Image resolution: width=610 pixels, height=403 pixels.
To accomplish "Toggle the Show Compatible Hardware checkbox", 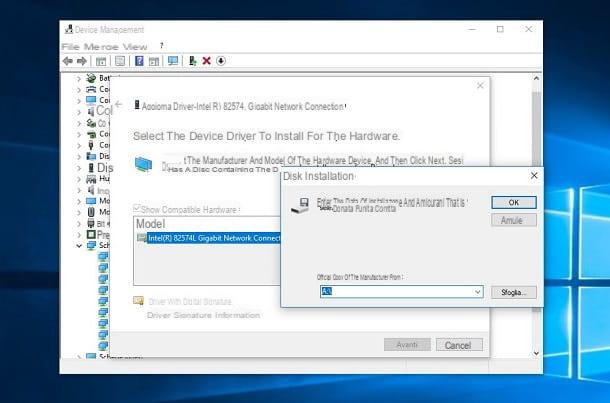I will pos(137,208).
